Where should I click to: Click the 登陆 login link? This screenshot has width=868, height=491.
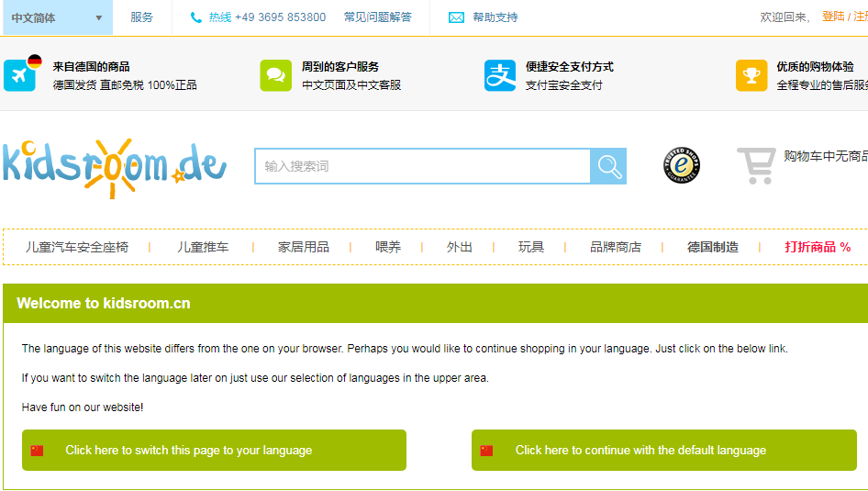[833, 17]
